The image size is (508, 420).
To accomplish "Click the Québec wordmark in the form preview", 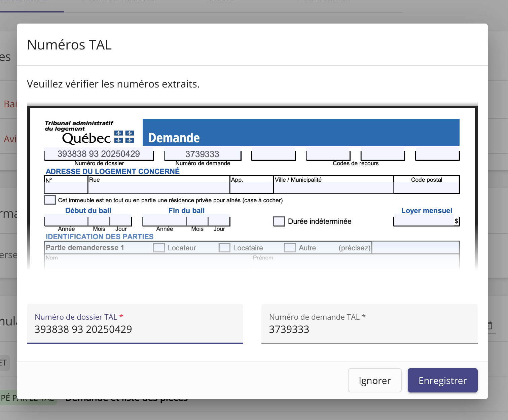I will tap(86, 138).
